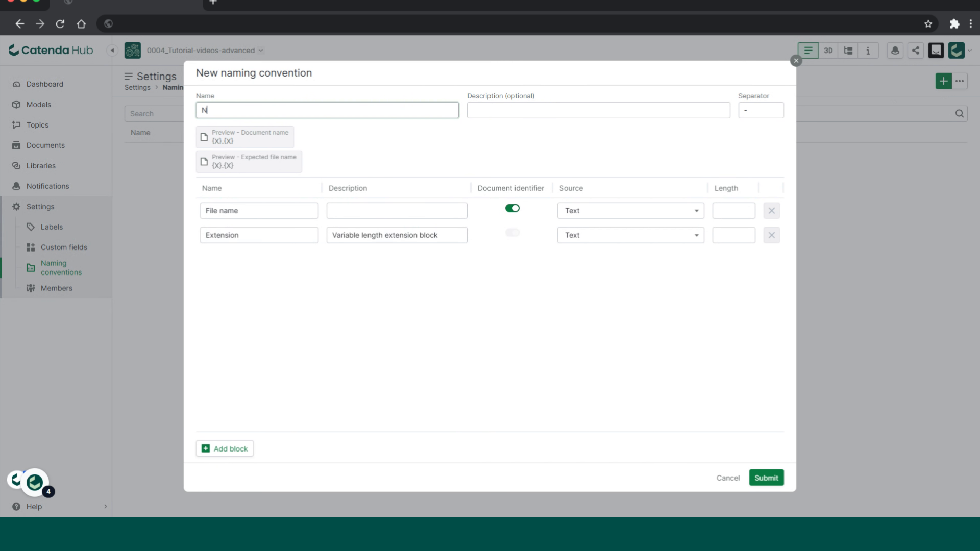Image resolution: width=980 pixels, height=551 pixels.
Task: Open Notifications in the sidebar
Action: (47, 186)
